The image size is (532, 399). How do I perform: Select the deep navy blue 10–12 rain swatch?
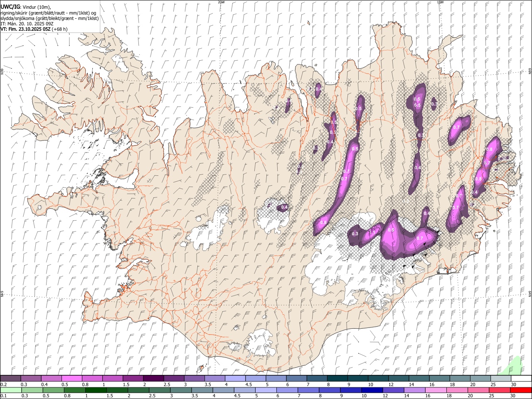click(x=372, y=390)
